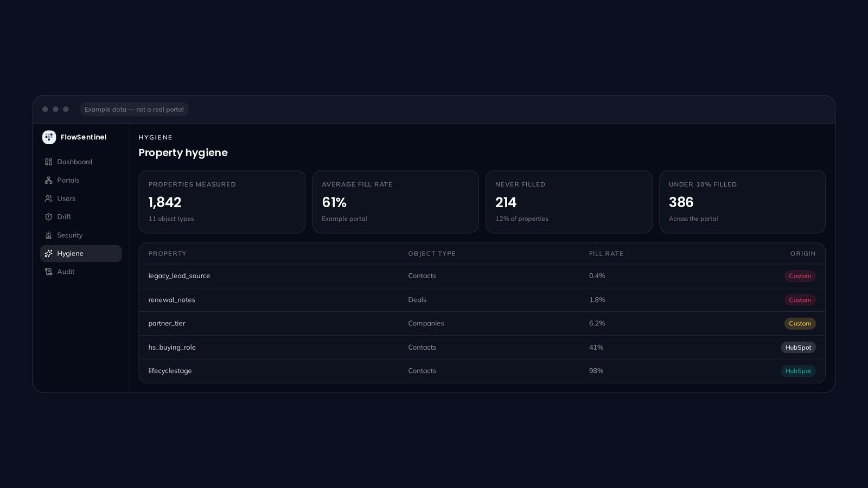This screenshot has height=488, width=868.
Task: Open the Audit section
Action: pyautogui.click(x=81, y=272)
